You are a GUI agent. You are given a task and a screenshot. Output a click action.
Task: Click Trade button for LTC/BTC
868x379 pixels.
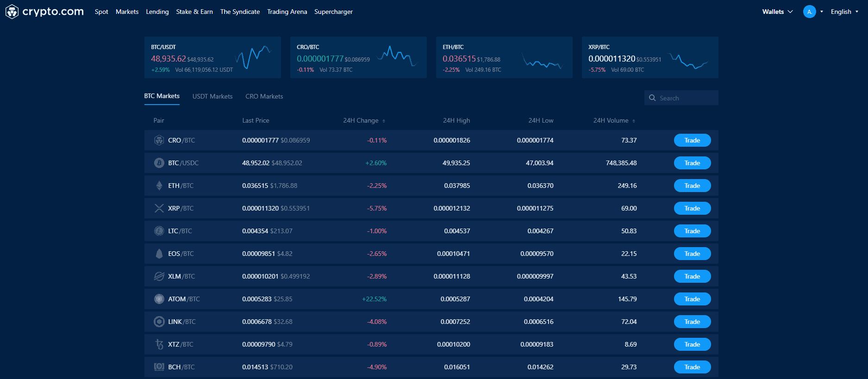click(692, 231)
